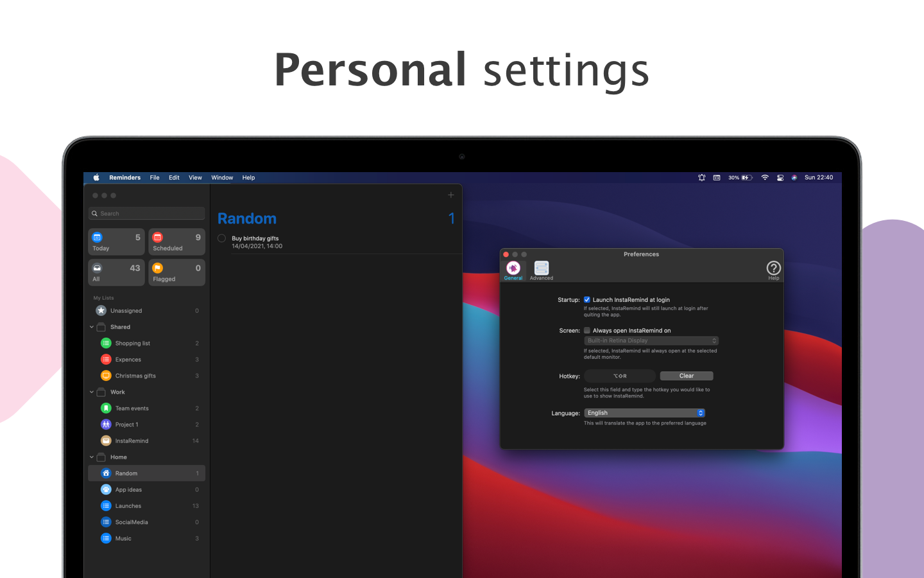Open the Language dropdown set to English
924x578 pixels.
[x=645, y=413]
